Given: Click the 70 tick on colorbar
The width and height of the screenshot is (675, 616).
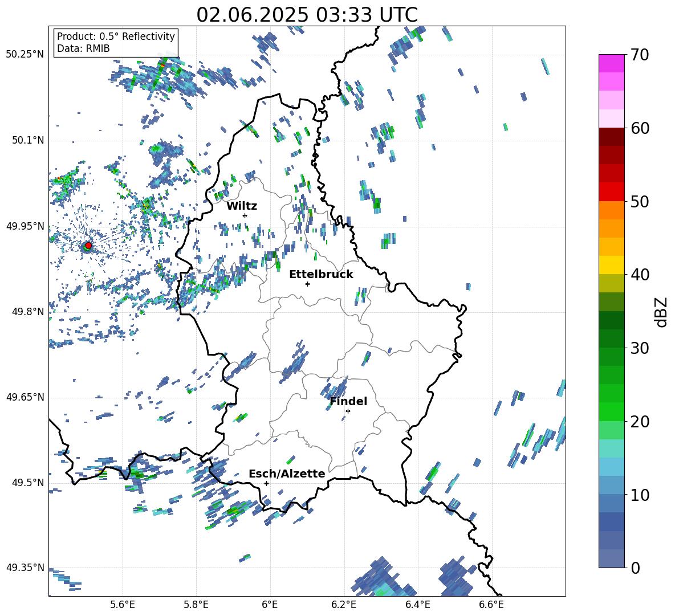Looking at the screenshot, I should 640,55.
